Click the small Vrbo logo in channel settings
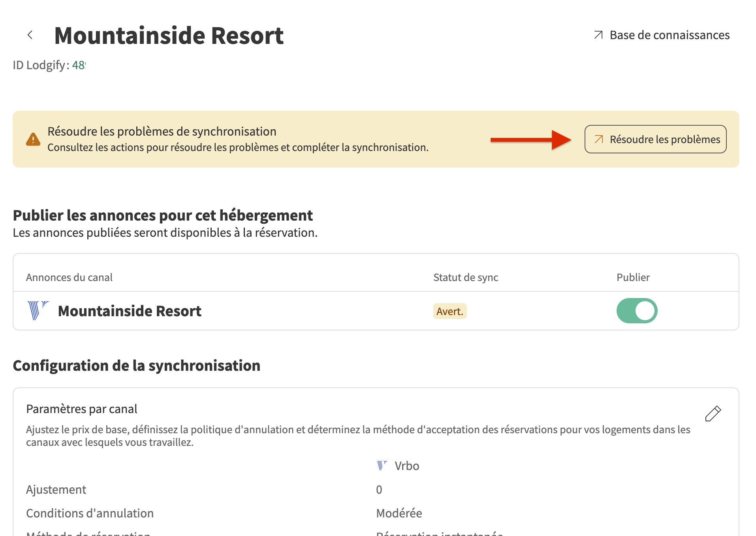Image resolution: width=756 pixels, height=536 pixels. click(382, 466)
